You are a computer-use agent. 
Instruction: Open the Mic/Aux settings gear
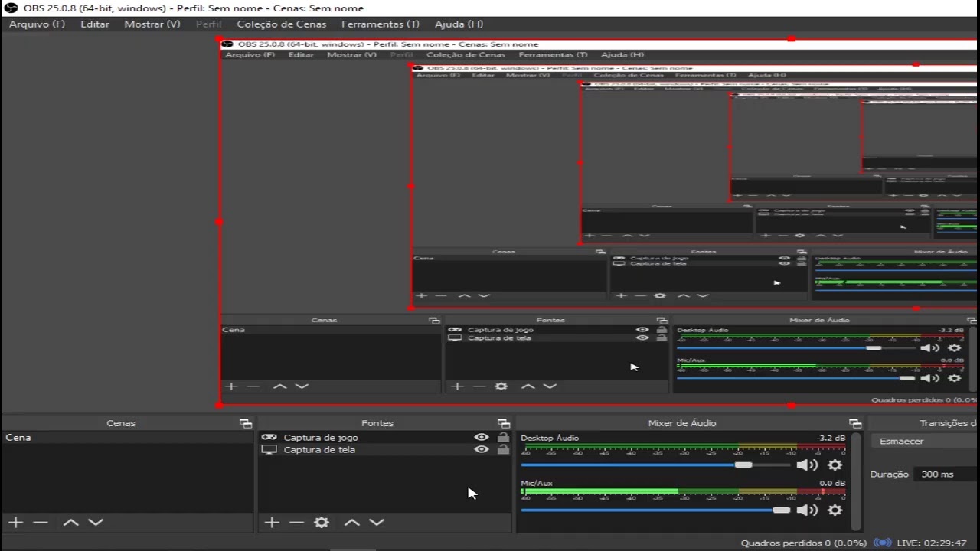(835, 510)
